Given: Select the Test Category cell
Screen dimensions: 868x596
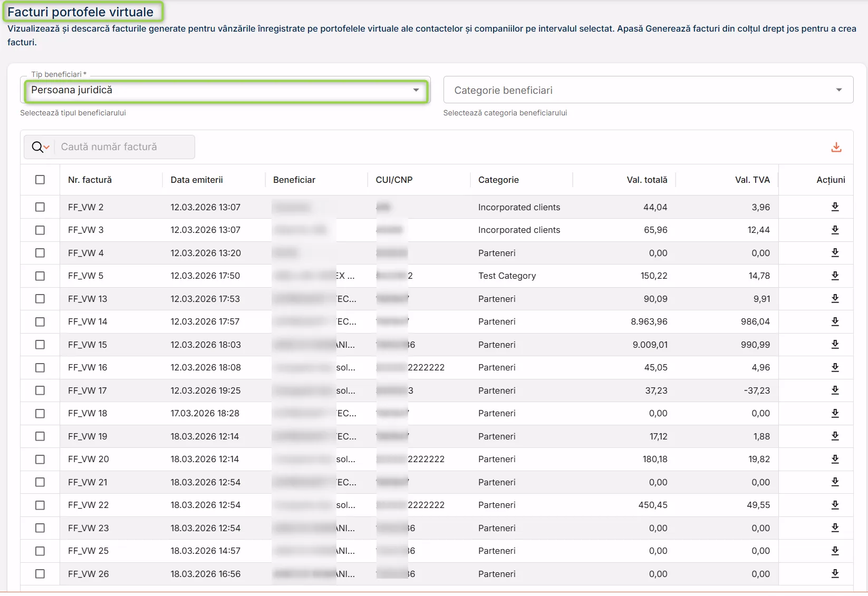Looking at the screenshot, I should point(507,276).
